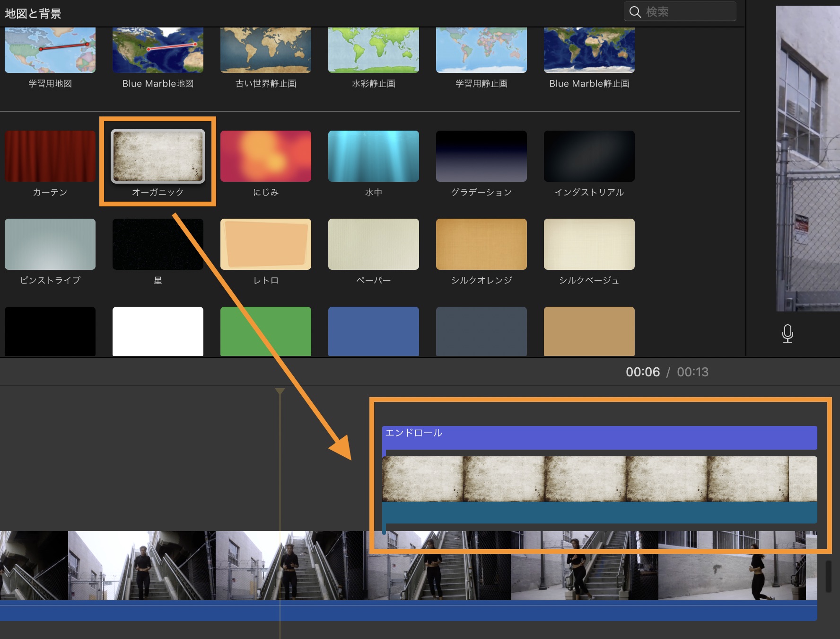Select the organic background clip in timeline
The image size is (840, 639).
tap(600, 479)
